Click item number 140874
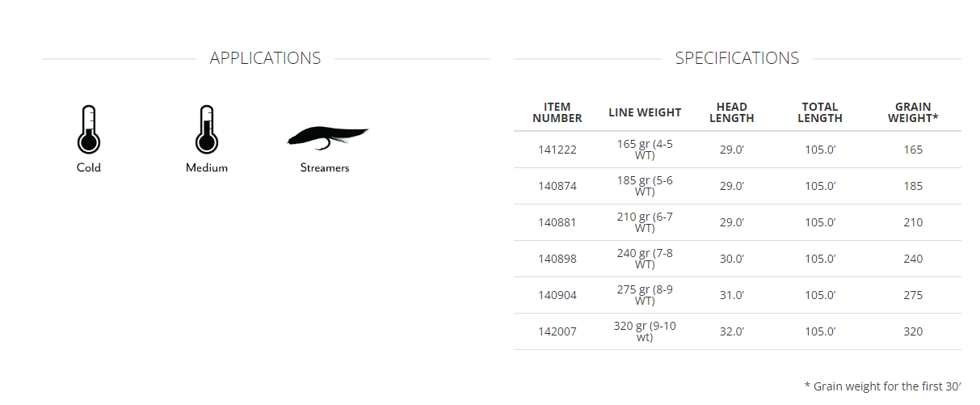This screenshot has height=405, width=980. (557, 186)
